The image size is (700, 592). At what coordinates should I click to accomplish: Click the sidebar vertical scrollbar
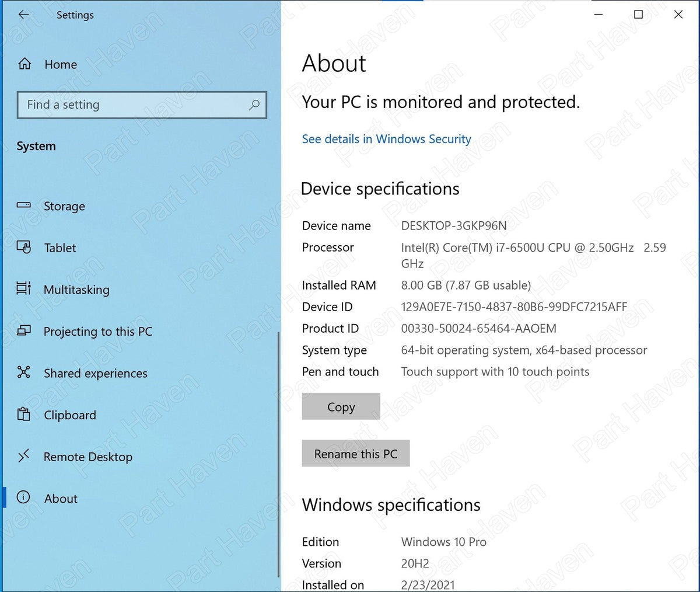[278, 454]
